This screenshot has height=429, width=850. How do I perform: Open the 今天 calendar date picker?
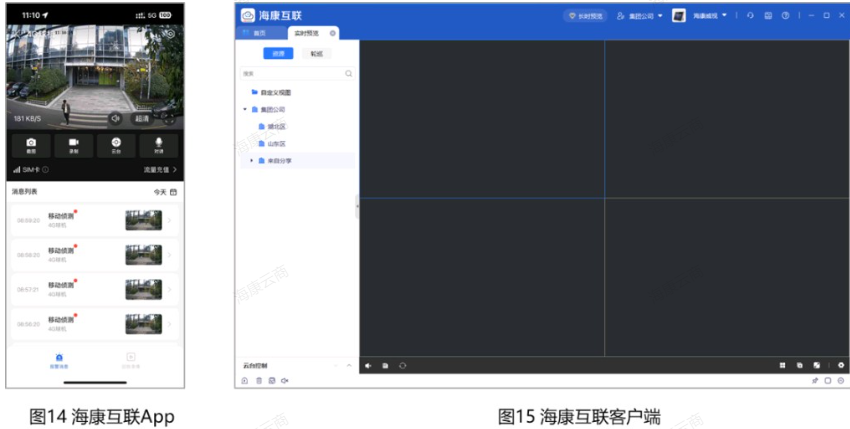tap(165, 192)
